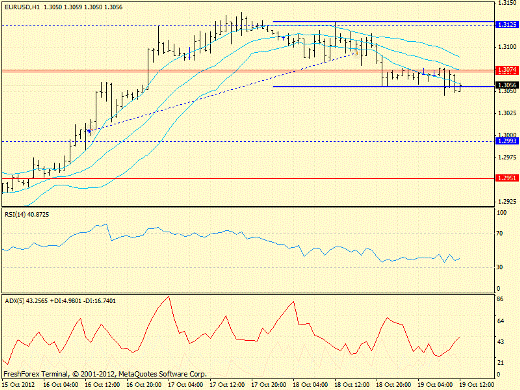520x390 pixels.
Task: Click the FreshForex Terminal copyright text
Action: pos(105,374)
